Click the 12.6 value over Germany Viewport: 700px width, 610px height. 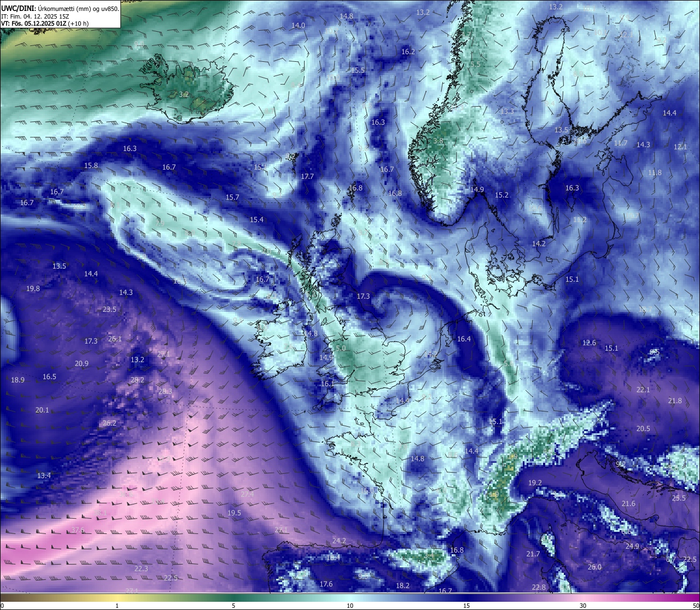tap(589, 342)
